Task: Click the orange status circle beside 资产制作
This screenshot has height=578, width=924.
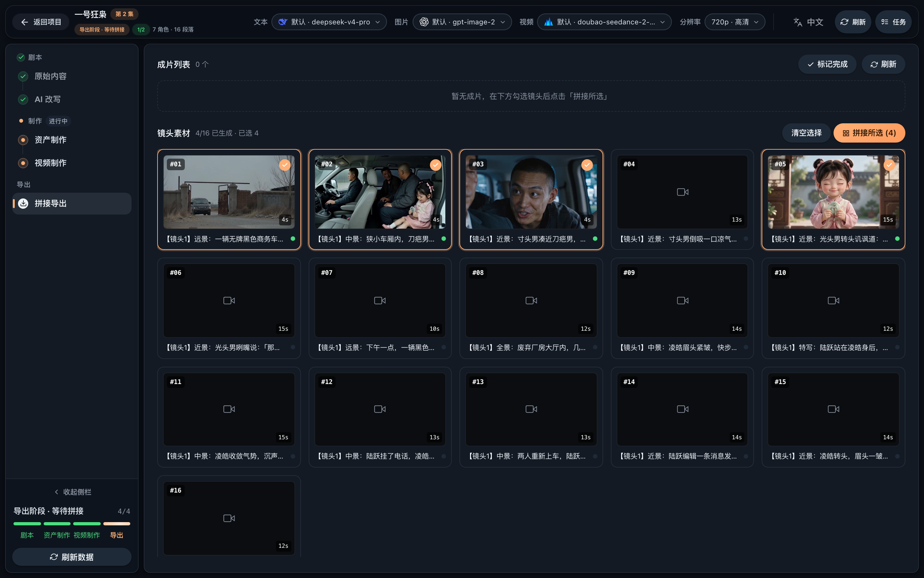Action: coord(23,140)
